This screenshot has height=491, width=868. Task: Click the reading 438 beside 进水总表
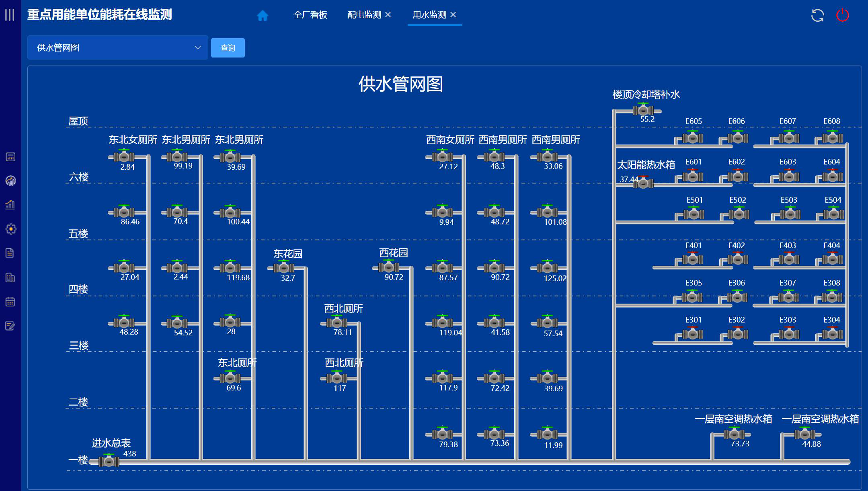click(x=129, y=454)
